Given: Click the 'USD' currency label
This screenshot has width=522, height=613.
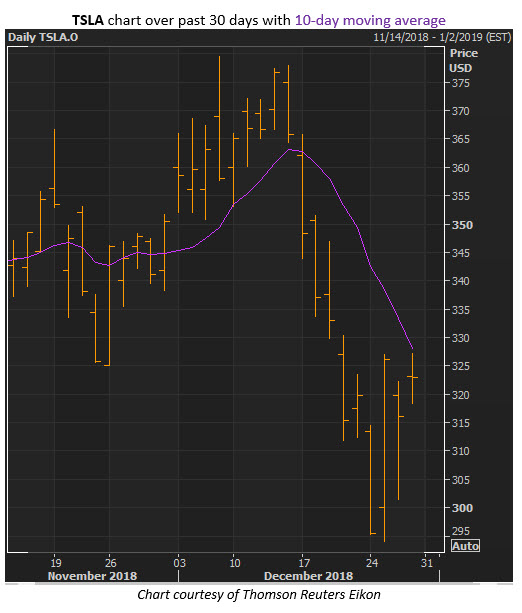Looking at the screenshot, I should (x=461, y=68).
